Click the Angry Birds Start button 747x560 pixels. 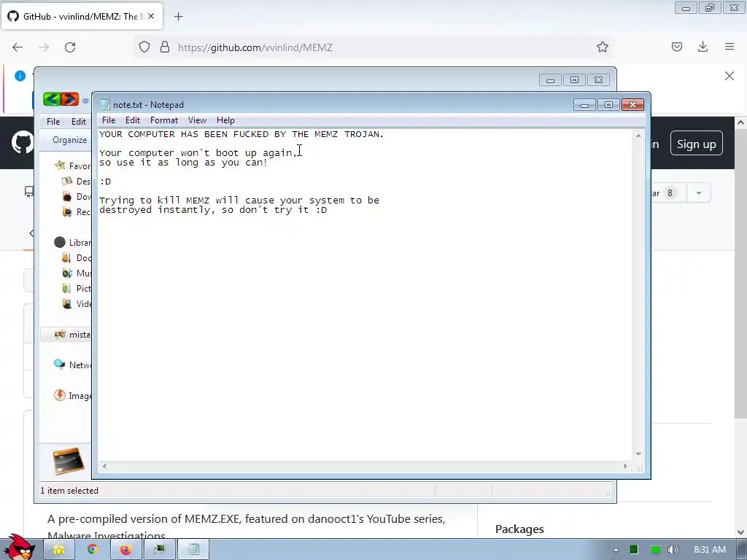click(18, 547)
